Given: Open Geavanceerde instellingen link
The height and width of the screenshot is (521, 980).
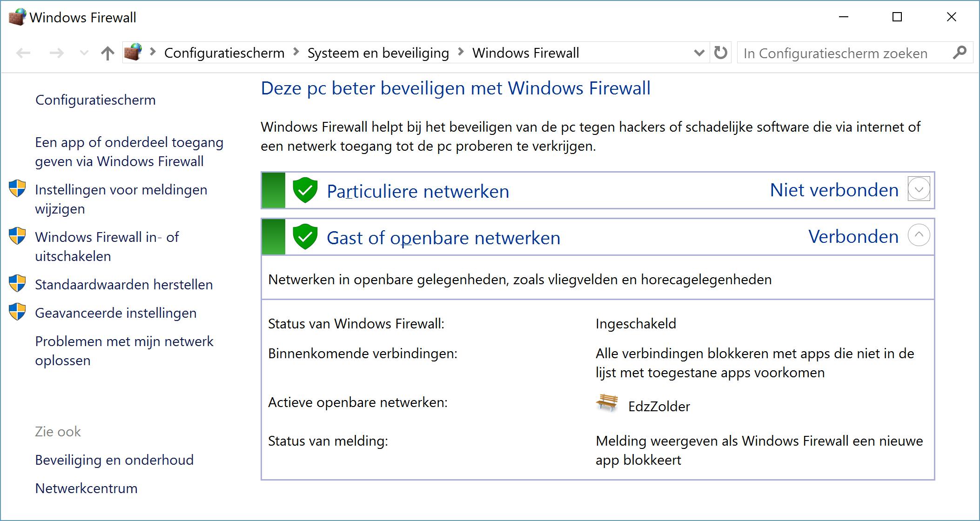Looking at the screenshot, I should coord(115,313).
